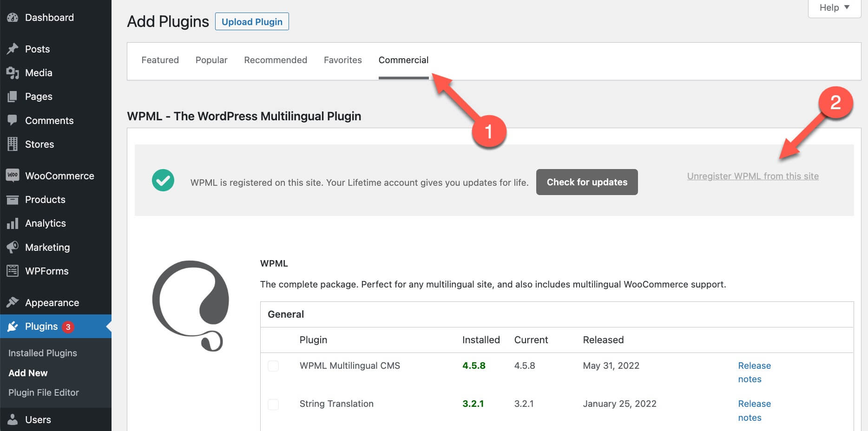Screen dimensions: 868x431
Task: Click current version 3.2.1 in gray
Action: (524, 404)
